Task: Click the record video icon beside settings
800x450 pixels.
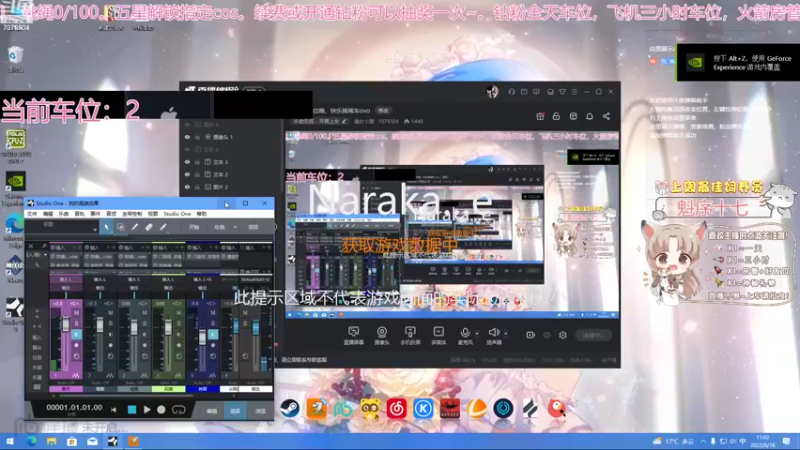Action: click(531, 335)
